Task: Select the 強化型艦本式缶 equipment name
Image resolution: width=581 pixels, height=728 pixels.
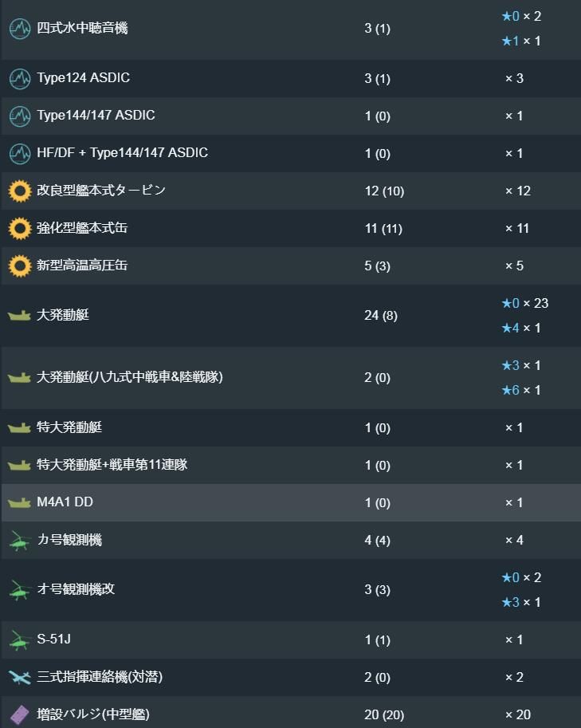Action: 82,228
